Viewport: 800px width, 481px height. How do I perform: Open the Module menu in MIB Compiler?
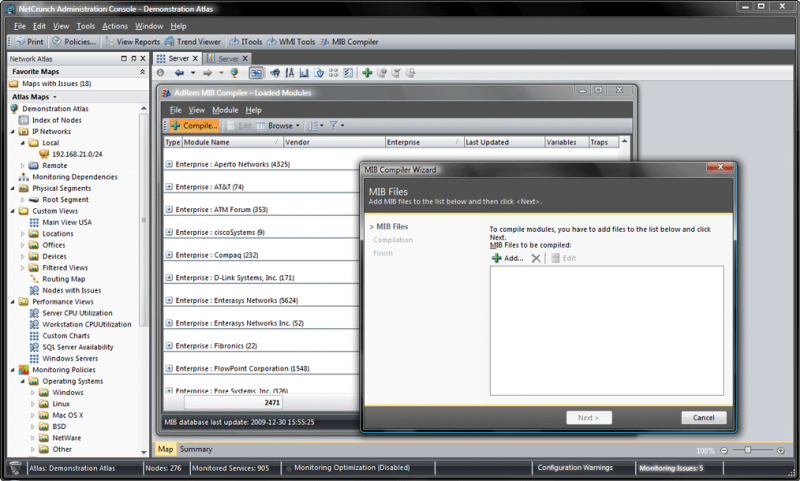click(225, 110)
